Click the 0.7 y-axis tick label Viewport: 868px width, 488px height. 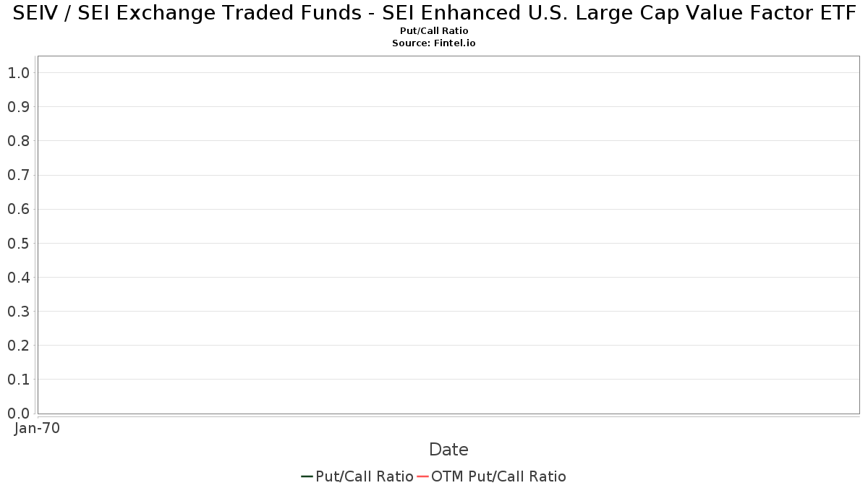click(x=18, y=175)
